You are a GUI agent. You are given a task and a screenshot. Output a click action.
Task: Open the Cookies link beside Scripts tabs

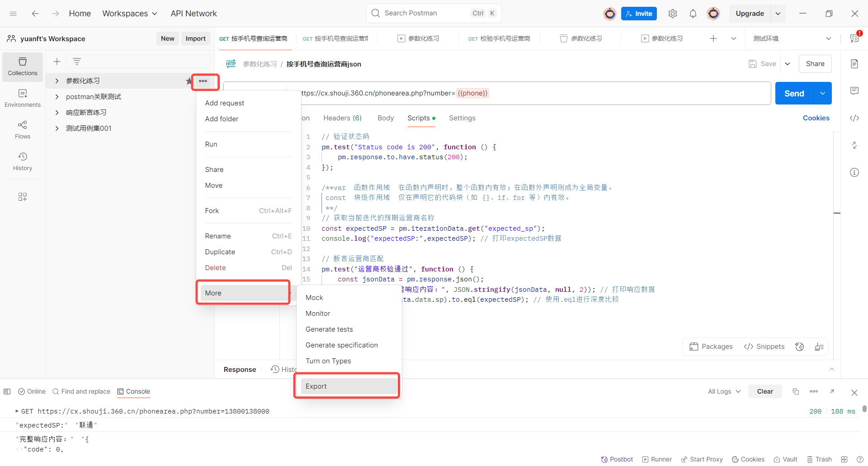point(816,118)
